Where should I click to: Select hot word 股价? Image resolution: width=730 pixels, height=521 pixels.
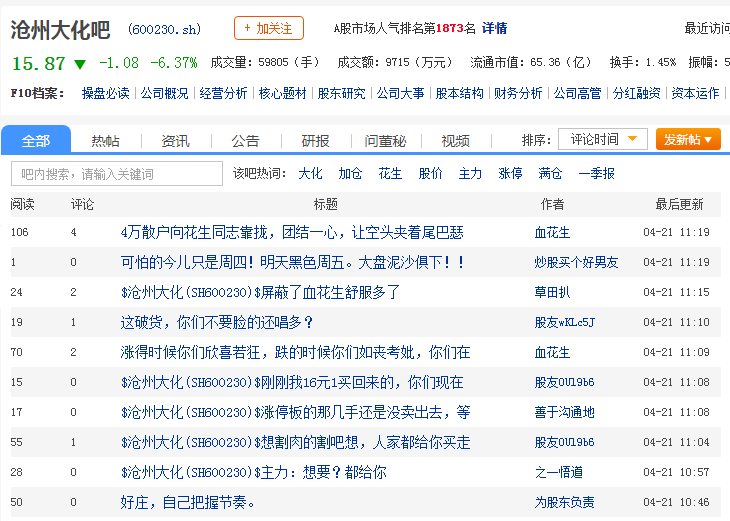pos(430,174)
